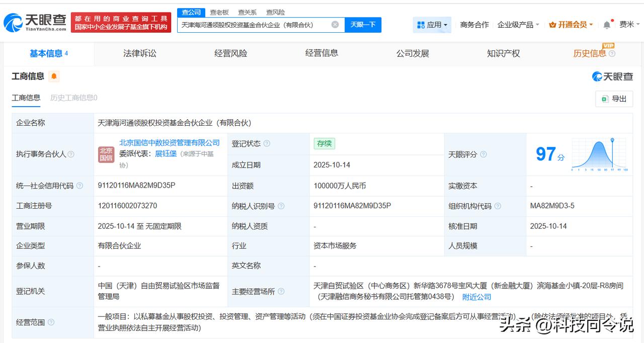644x343 pixels.
Task: Click the 导出 export button
Action: 614,99
